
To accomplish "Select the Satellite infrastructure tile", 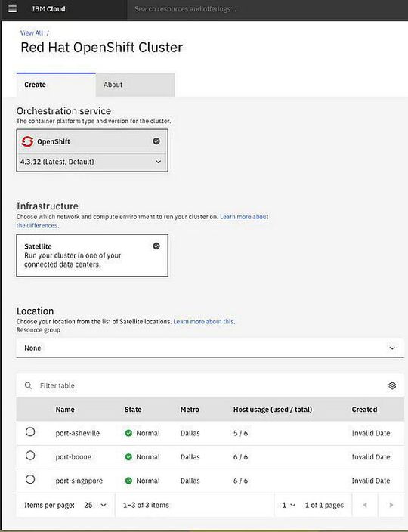I will tap(92, 255).
